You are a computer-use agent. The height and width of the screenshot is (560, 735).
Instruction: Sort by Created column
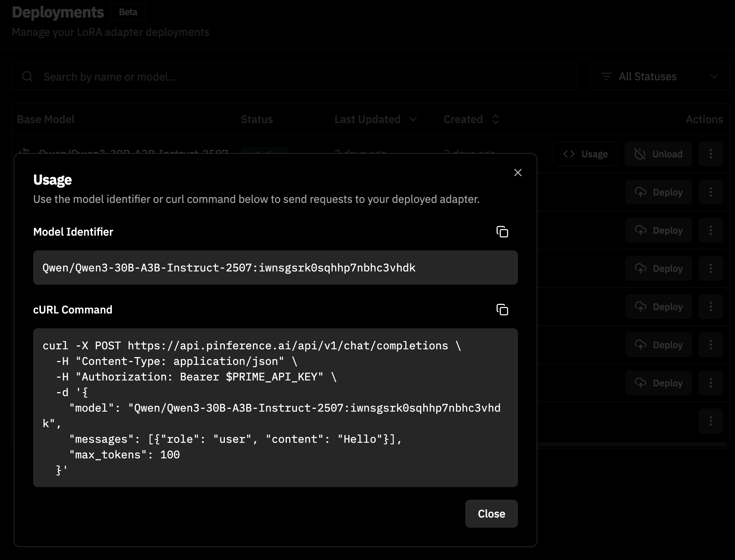[472, 119]
